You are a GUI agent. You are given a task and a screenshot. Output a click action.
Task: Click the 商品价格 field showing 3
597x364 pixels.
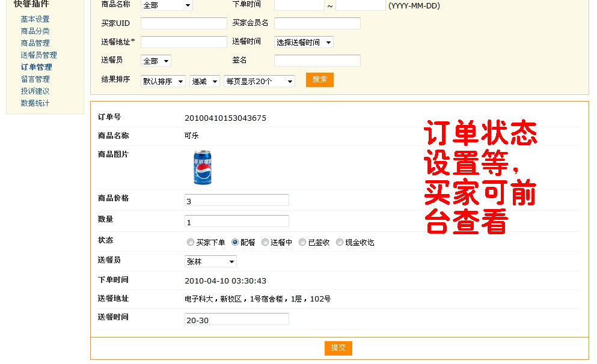pyautogui.click(x=237, y=200)
